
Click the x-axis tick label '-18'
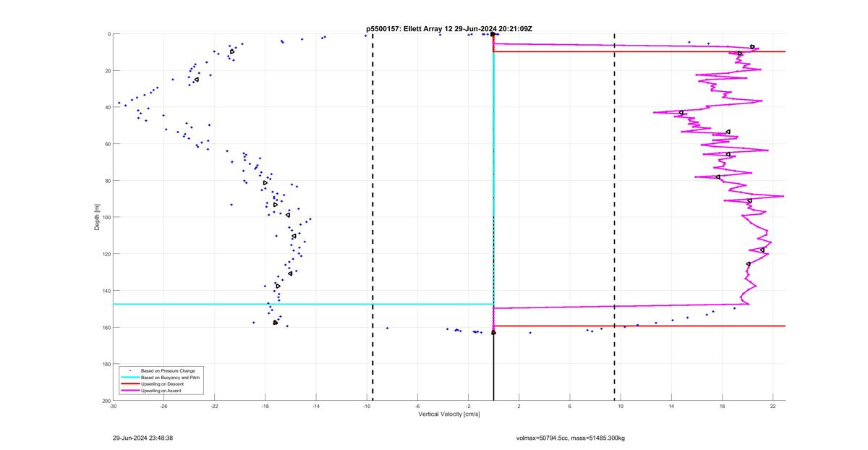(x=265, y=407)
